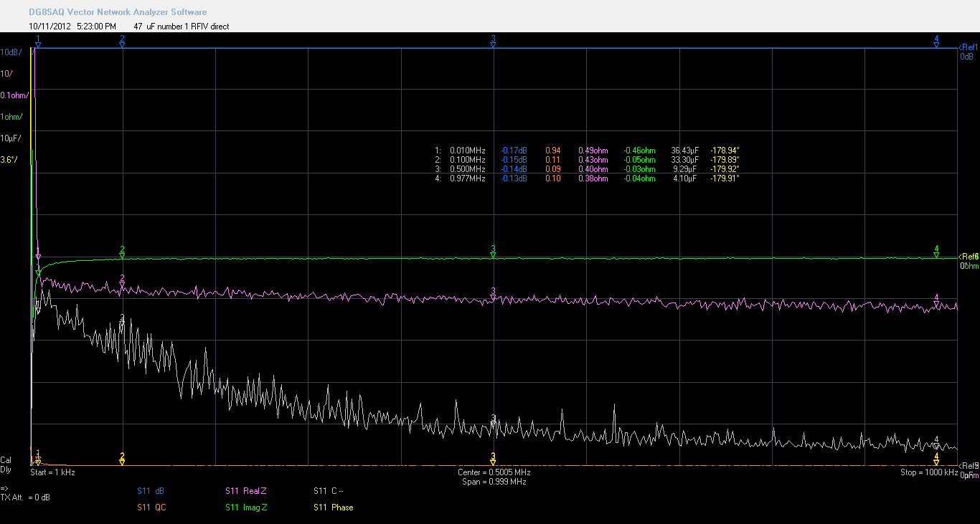Click white marker 3 on capacitance trace
This screenshot has height=524, width=980.
494,421
